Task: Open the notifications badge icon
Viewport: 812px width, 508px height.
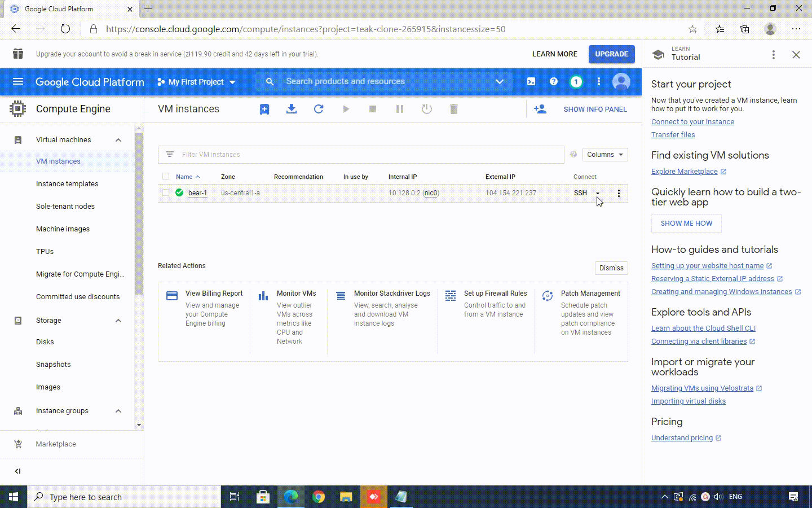Action: [x=576, y=81]
